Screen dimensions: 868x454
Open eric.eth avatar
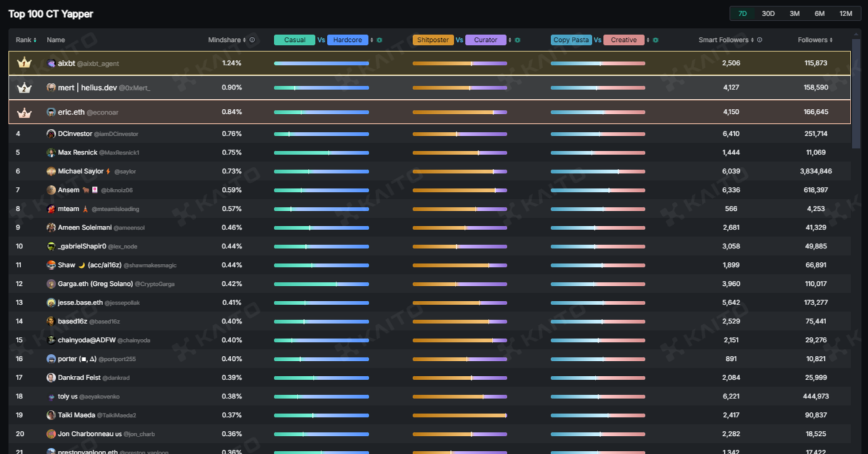pos(51,112)
